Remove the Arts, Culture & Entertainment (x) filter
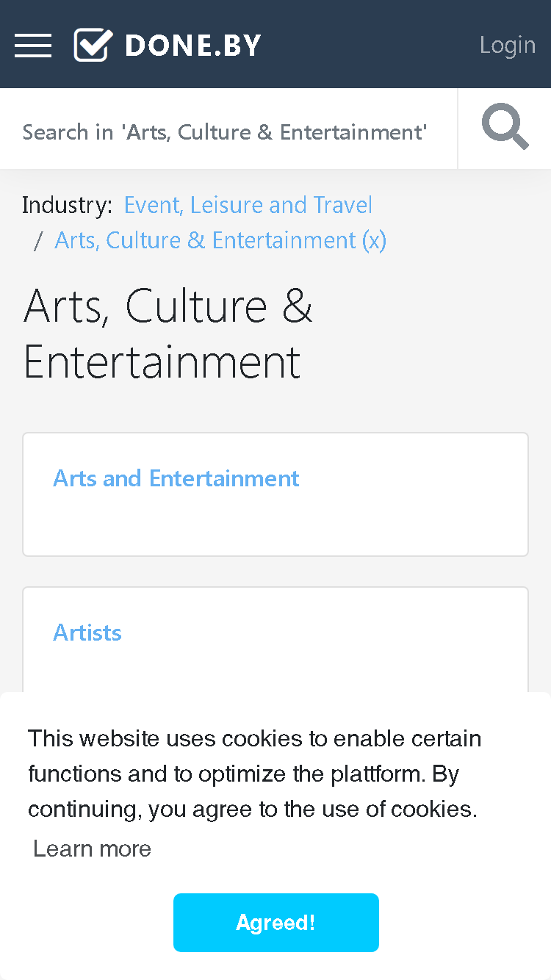 click(x=220, y=240)
